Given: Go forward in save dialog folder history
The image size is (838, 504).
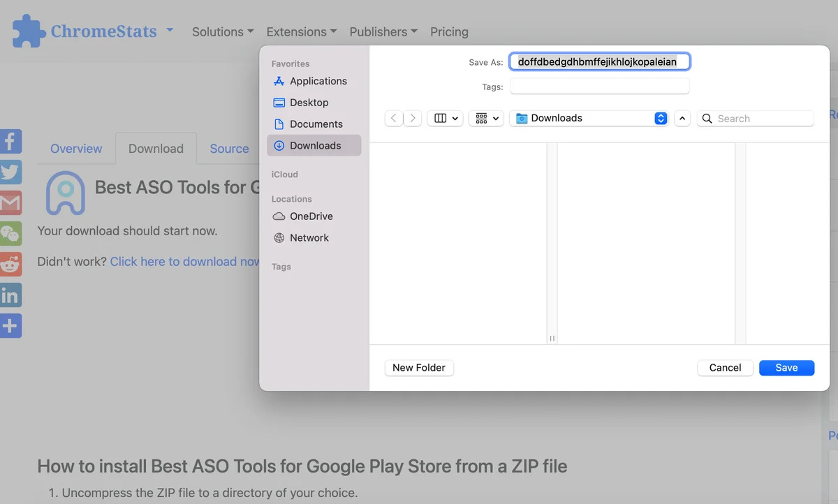Looking at the screenshot, I should [413, 119].
